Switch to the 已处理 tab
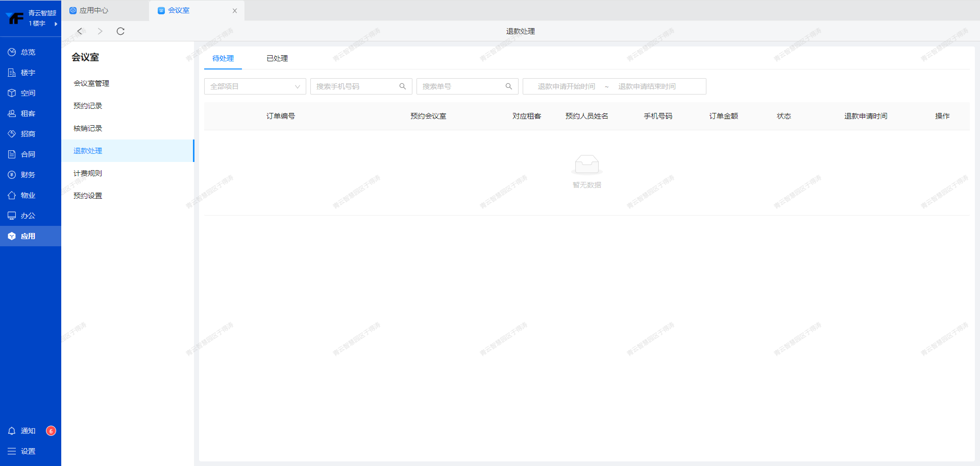The image size is (980, 466). pos(277,58)
